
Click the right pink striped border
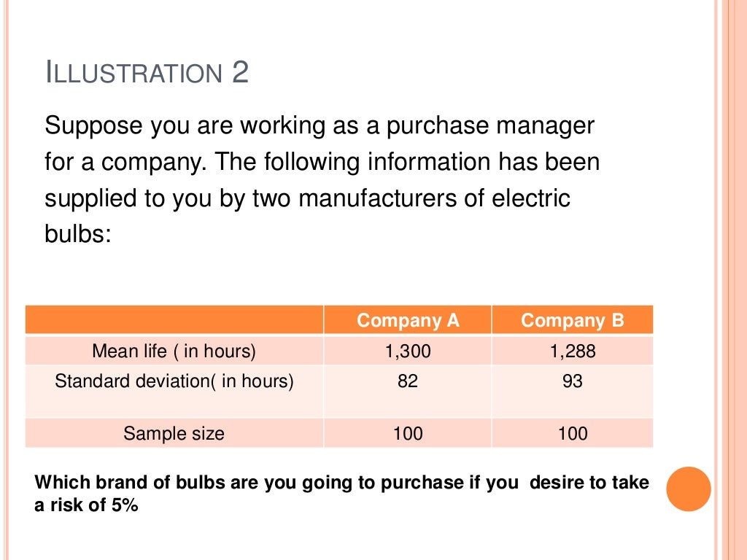pyautogui.click(x=731, y=280)
